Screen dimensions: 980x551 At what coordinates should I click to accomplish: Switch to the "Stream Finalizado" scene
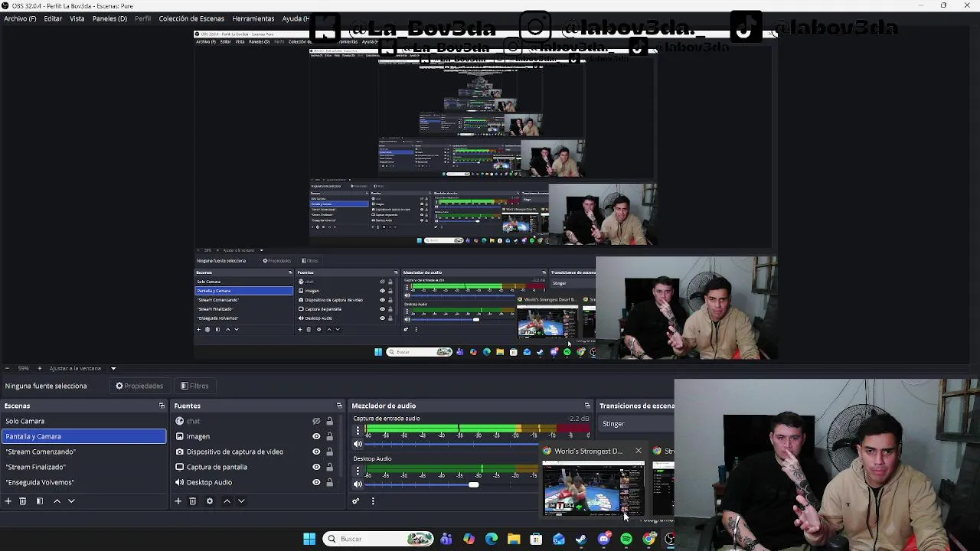[83, 467]
